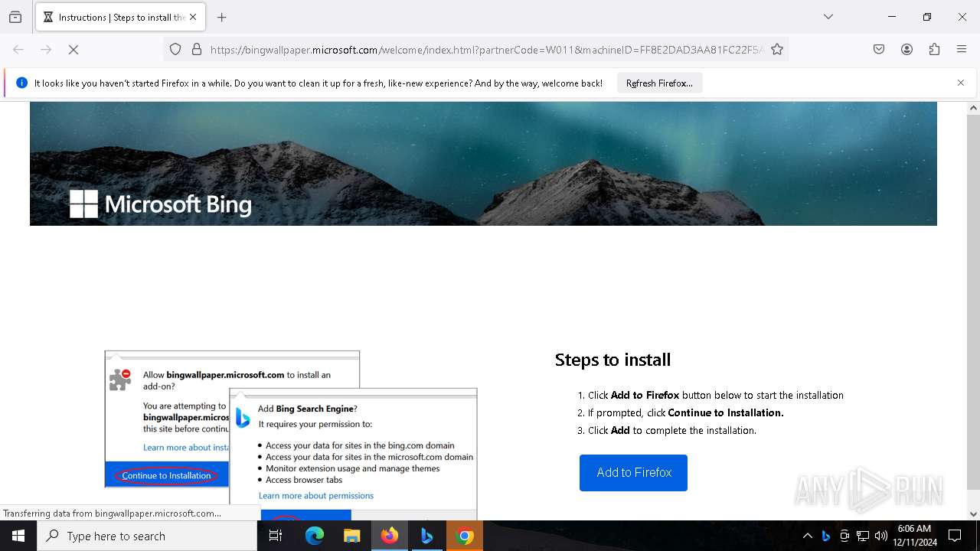Click the scrollbar down arrow

(973, 514)
